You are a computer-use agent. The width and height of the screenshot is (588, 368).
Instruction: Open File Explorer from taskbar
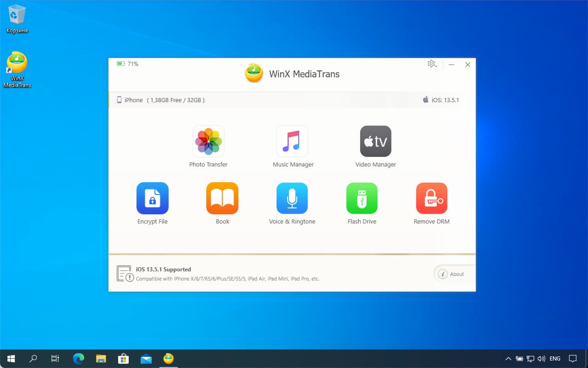coord(101,359)
